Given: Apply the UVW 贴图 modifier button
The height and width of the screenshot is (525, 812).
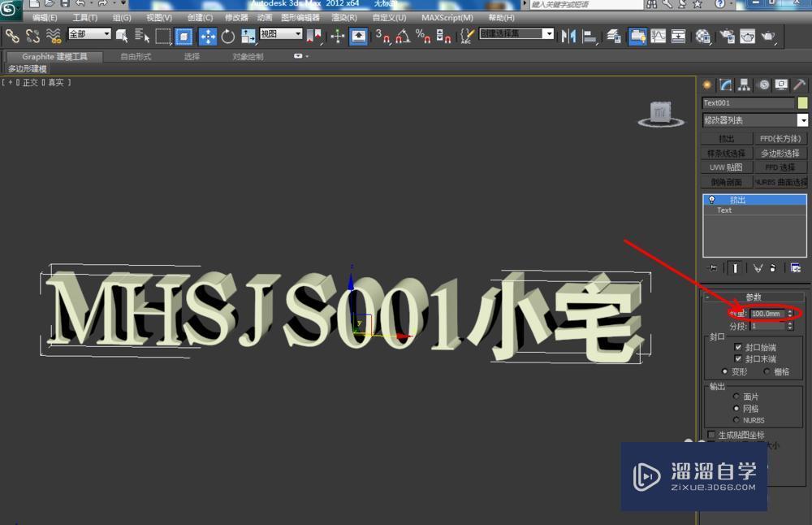Looking at the screenshot, I should click(726, 167).
